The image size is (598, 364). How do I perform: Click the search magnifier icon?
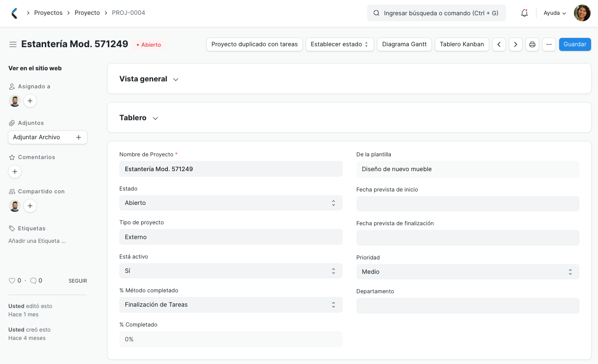(x=376, y=13)
